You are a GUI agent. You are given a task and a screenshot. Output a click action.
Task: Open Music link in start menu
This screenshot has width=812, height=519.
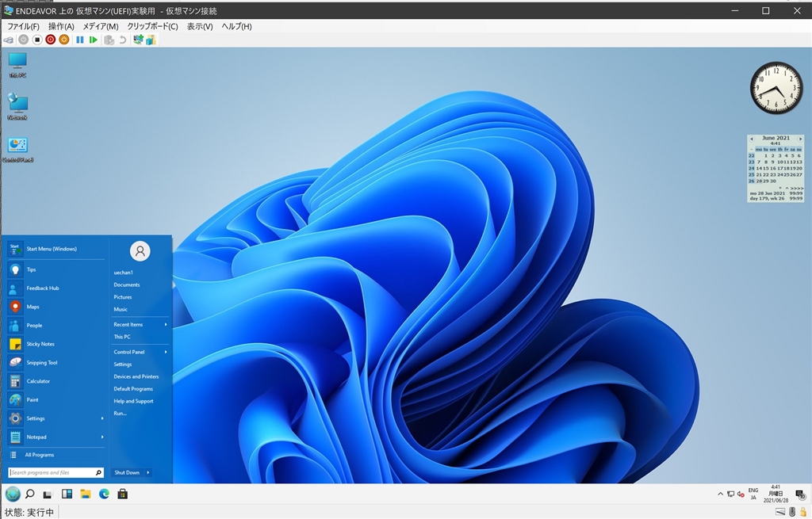tap(121, 310)
